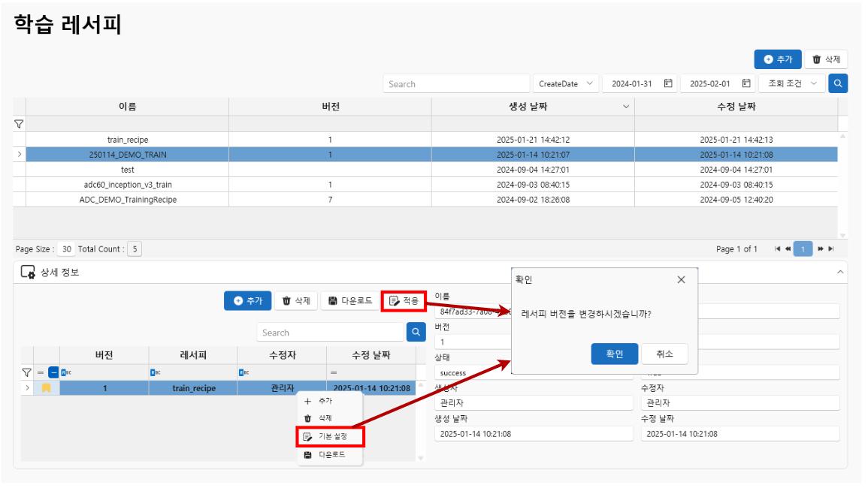This screenshot has width=868, height=488.
Task: Close the 확인 dialog with the X icon
Action: [x=681, y=279]
